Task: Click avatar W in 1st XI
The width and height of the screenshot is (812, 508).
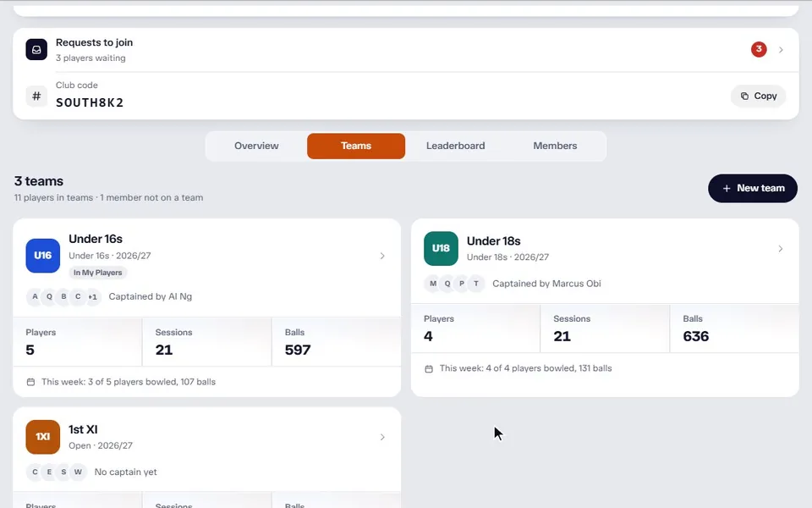Action: point(78,472)
